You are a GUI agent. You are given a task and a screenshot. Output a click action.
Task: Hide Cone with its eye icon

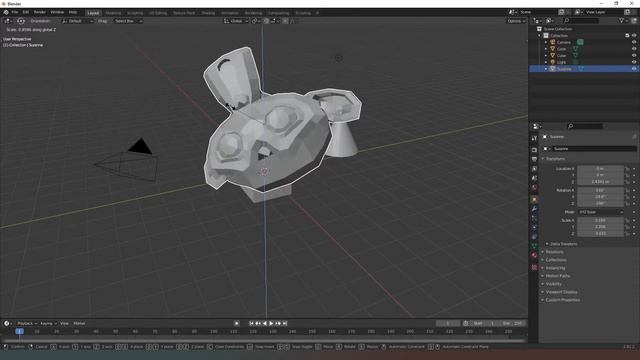(x=634, y=49)
